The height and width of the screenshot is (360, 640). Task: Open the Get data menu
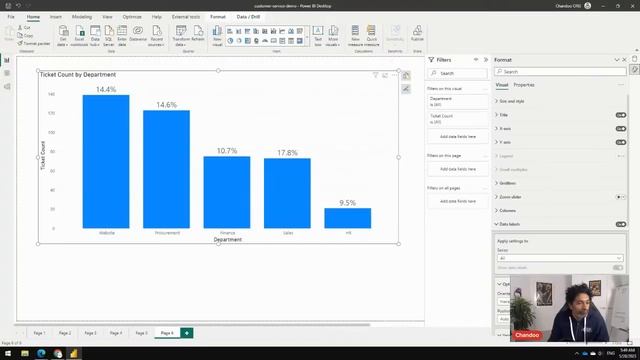(x=63, y=35)
